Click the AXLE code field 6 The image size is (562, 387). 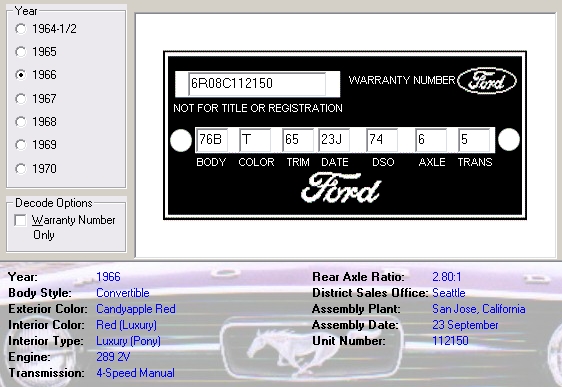(x=431, y=140)
